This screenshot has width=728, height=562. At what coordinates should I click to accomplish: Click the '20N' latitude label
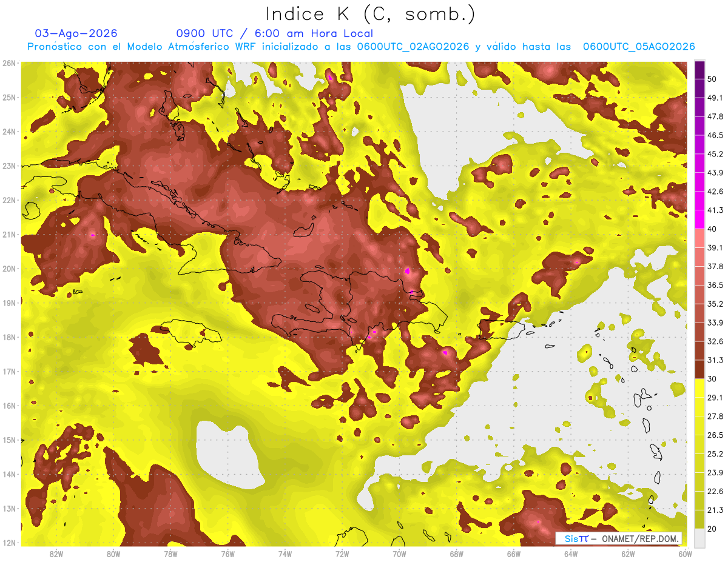(9, 269)
